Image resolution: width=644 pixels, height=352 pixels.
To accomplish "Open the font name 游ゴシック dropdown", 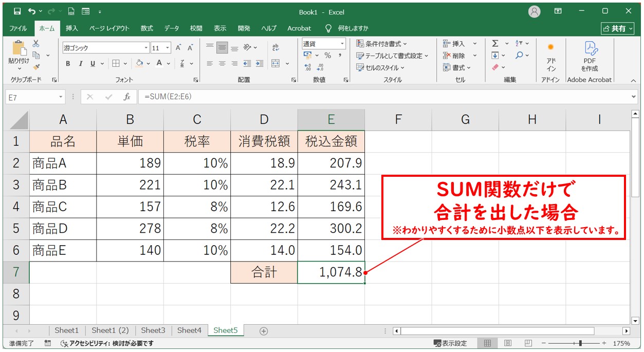I will click(x=146, y=48).
